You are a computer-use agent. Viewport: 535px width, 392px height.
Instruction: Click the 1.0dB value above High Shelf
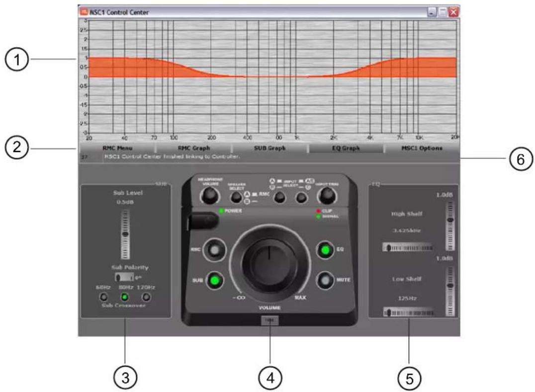444,195
